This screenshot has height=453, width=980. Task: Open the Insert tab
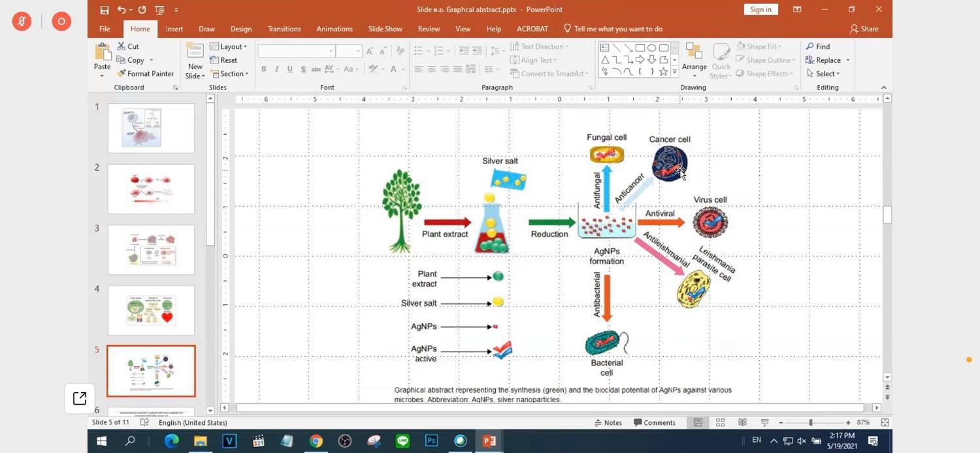174,29
